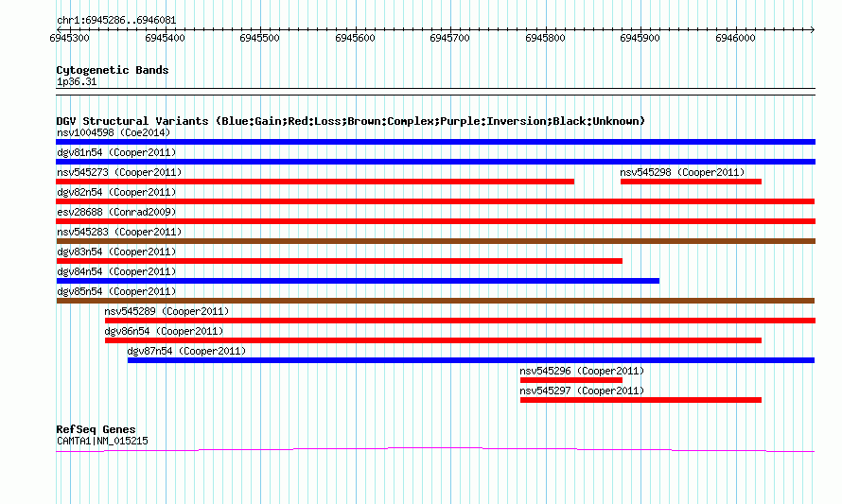Select the dgv81n54 (Cooper2011) variant label

coord(116,152)
